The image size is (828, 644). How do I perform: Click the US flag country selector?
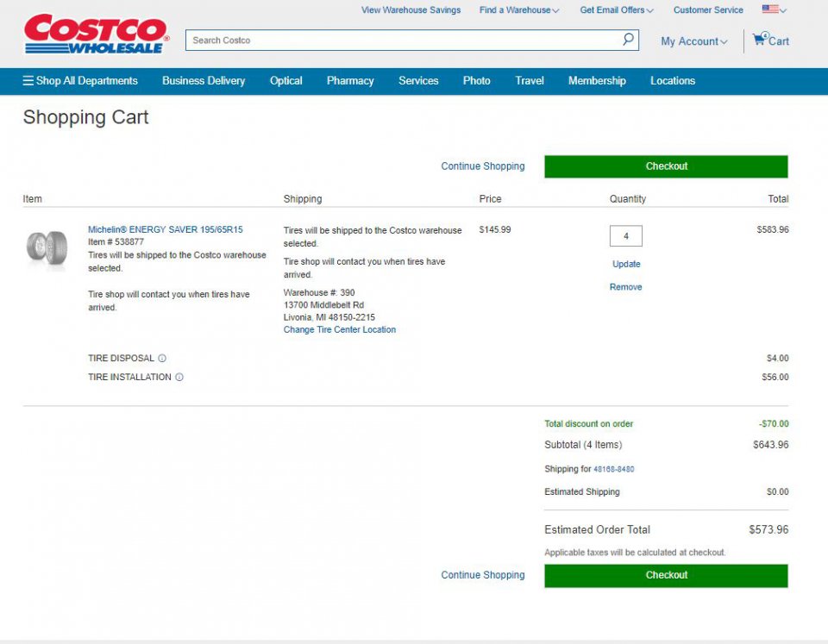[775, 9]
